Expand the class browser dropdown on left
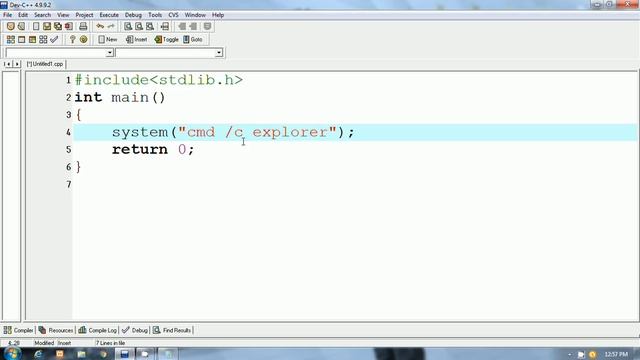 pyautogui.click(x=109, y=53)
